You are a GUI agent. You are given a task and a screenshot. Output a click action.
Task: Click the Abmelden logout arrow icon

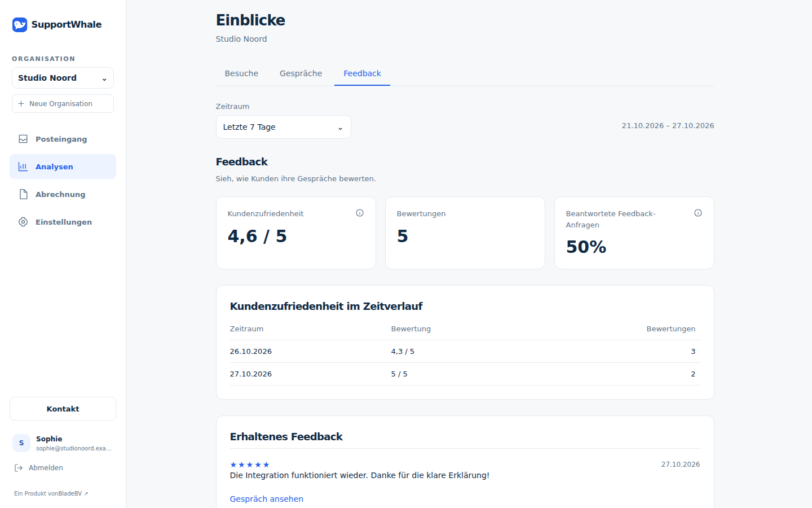point(19,468)
